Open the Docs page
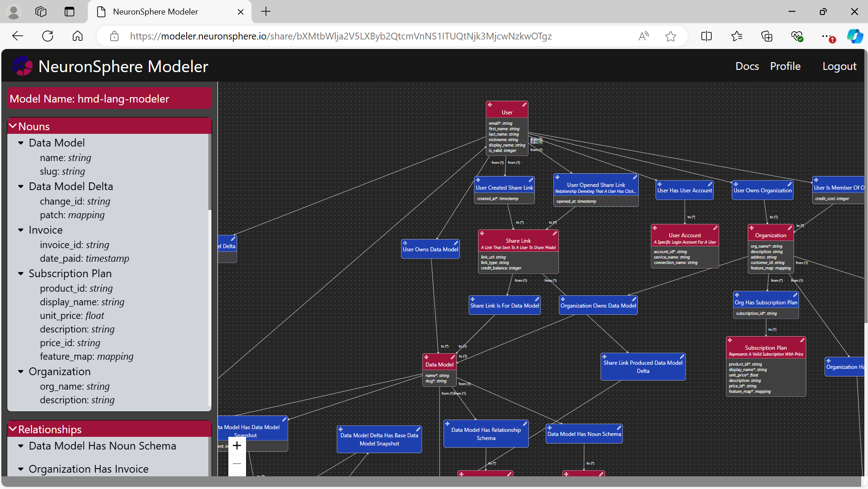 [x=747, y=66]
